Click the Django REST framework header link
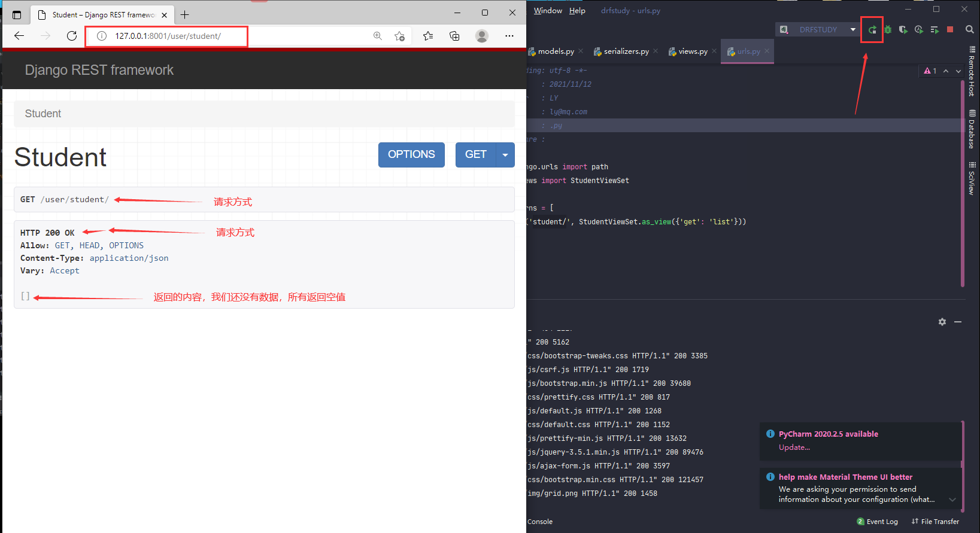 coord(99,70)
